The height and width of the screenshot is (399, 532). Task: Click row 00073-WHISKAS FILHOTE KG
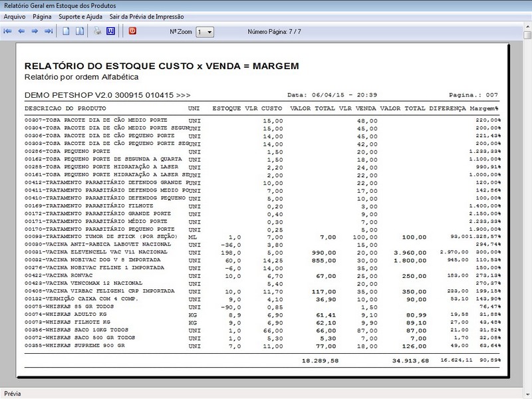click(263, 323)
